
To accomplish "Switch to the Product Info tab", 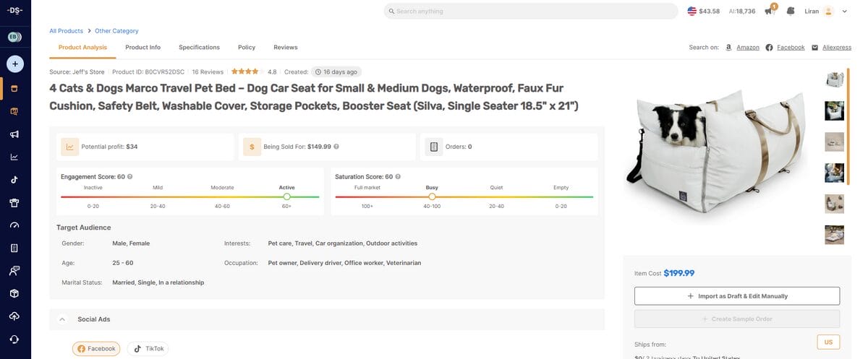I will 142,47.
